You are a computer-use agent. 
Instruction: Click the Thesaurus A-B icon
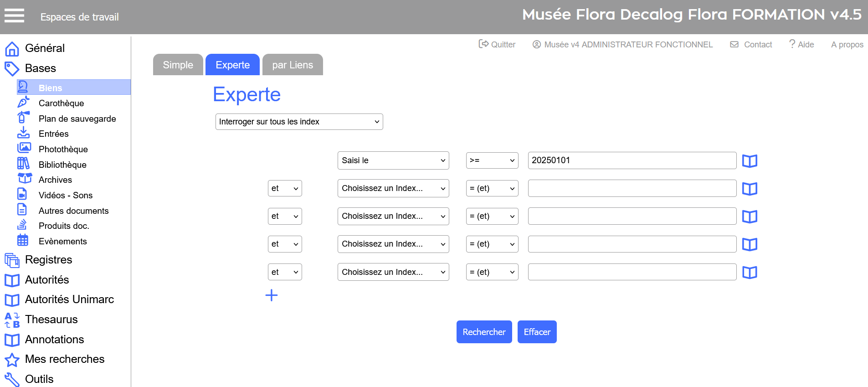(12, 320)
